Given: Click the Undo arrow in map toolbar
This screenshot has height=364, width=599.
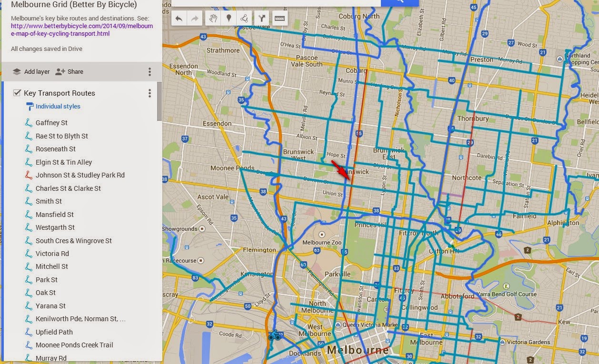Looking at the screenshot, I should tap(179, 19).
